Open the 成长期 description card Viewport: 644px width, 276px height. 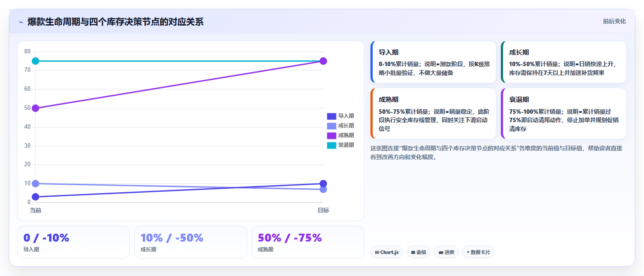564,62
